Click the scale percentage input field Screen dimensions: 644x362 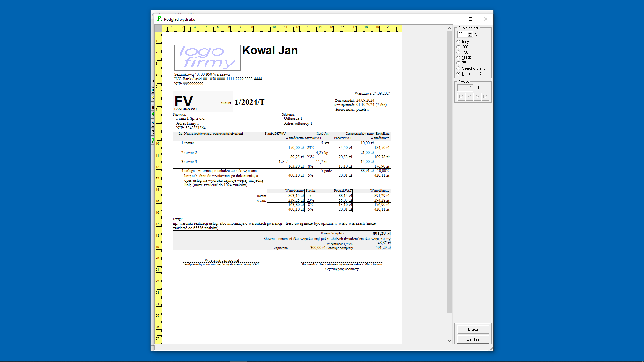pyautogui.click(x=462, y=34)
